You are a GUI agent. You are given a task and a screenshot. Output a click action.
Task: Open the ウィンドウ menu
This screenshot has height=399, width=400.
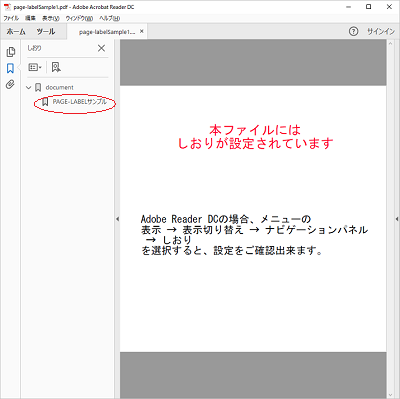click(79, 18)
